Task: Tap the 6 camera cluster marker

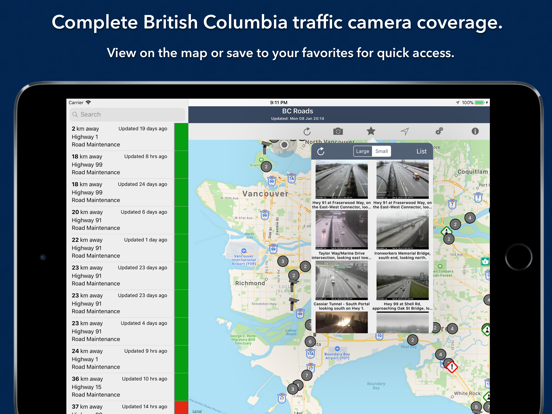Action: point(310,341)
